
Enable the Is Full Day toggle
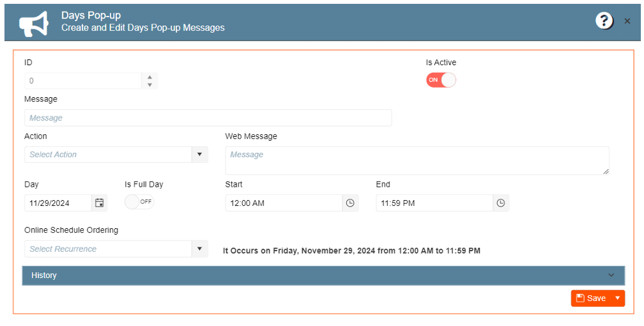139,202
